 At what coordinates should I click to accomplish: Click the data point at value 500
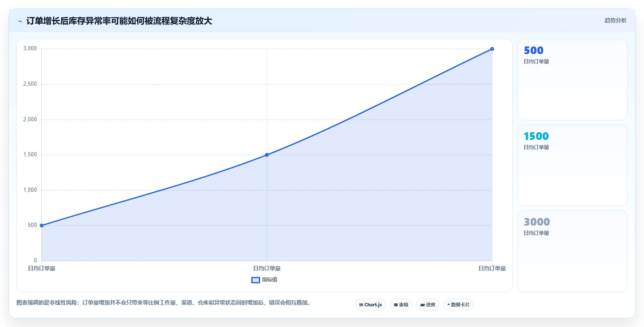coord(41,225)
